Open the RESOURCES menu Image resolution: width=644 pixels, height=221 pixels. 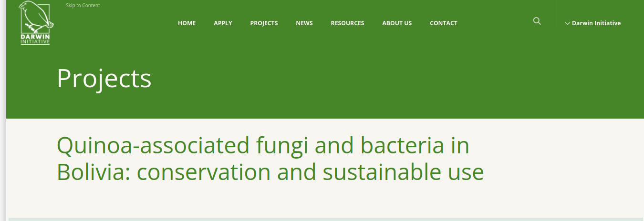coord(347,23)
